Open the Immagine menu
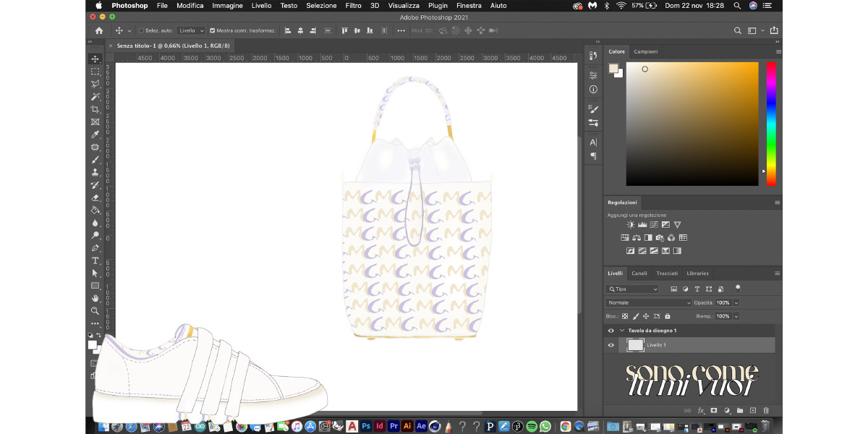The image size is (868, 434). click(227, 5)
